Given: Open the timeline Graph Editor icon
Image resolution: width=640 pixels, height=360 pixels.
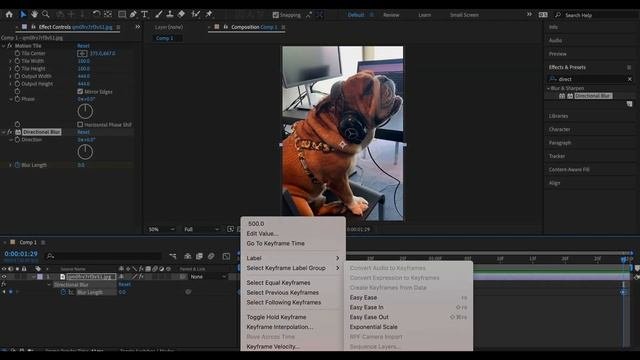Looking at the screenshot, I should [x=226, y=256].
